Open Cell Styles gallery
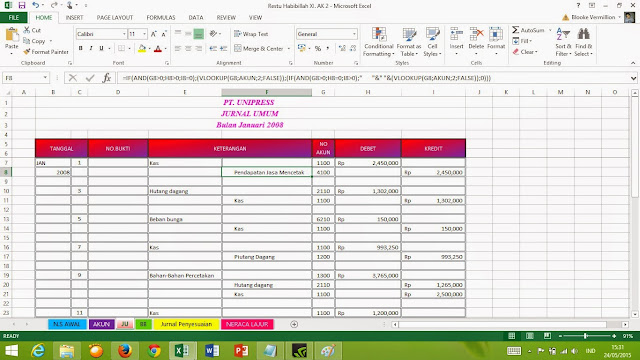640x360 pixels. tap(433, 42)
